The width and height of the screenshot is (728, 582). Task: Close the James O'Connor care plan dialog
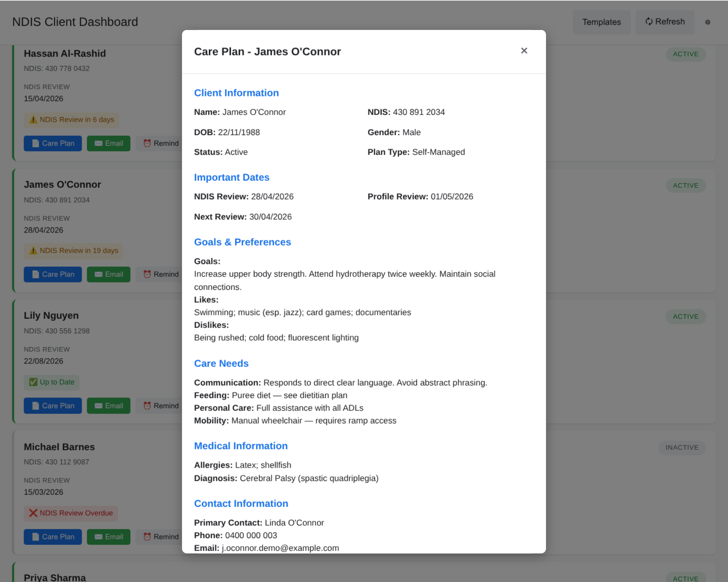[524, 51]
